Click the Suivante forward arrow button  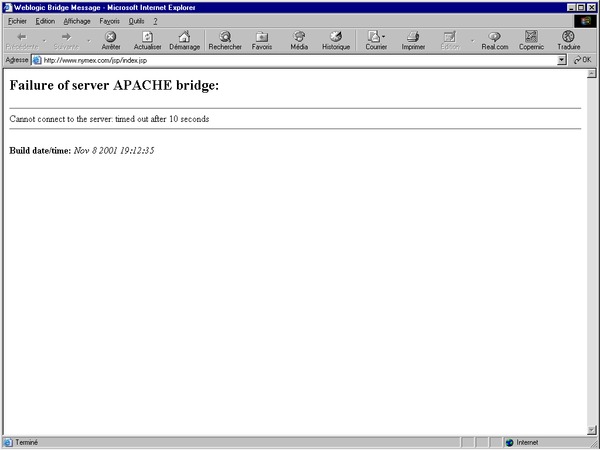[66, 41]
